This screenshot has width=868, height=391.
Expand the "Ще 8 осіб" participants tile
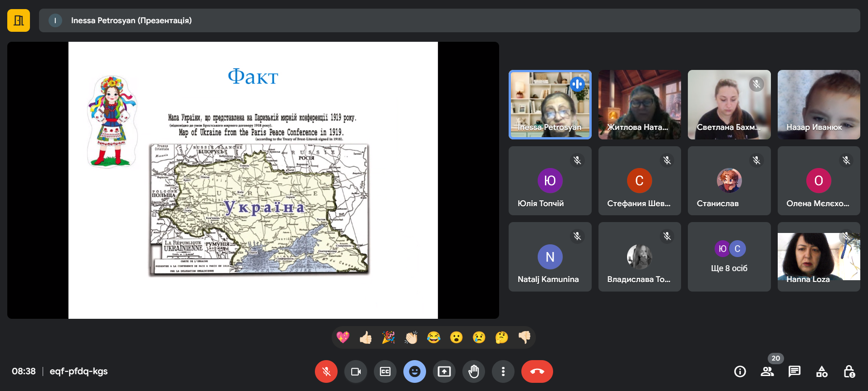tap(729, 257)
